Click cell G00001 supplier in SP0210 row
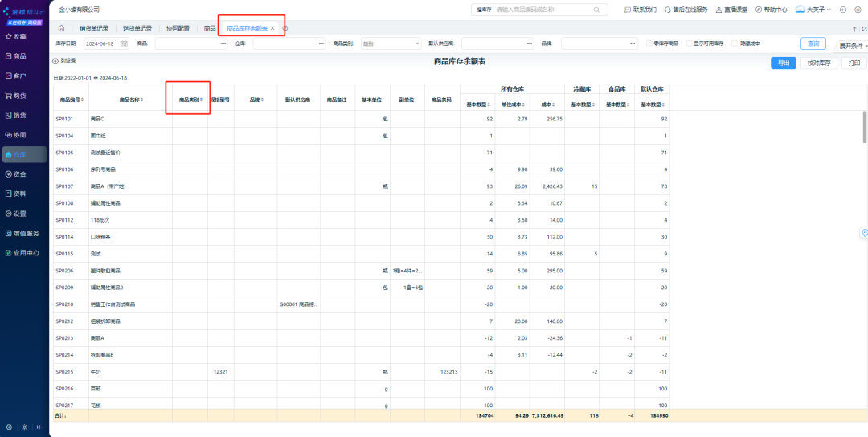The height and width of the screenshot is (437, 868). point(298,304)
